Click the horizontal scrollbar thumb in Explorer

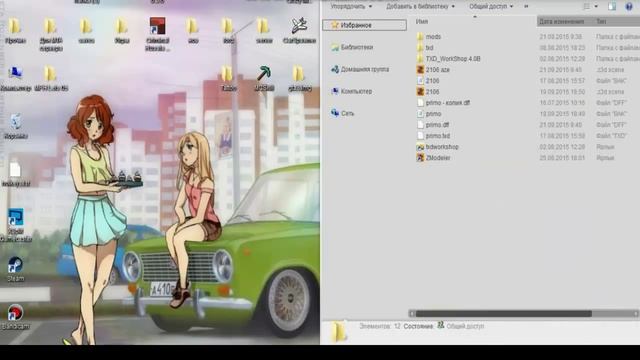(x=504, y=313)
